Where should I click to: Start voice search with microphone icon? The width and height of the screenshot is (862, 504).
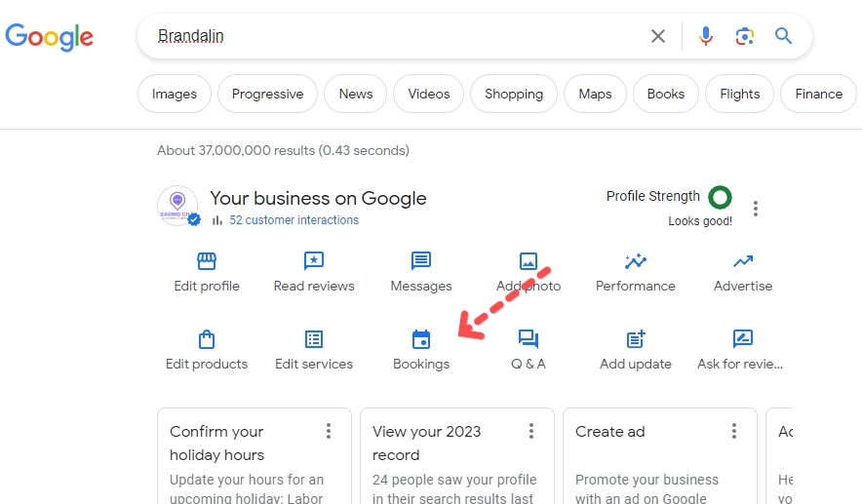[x=706, y=36]
